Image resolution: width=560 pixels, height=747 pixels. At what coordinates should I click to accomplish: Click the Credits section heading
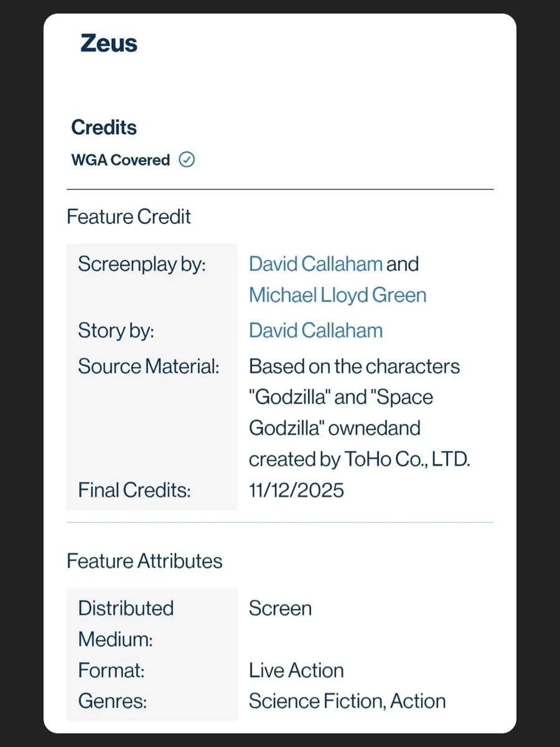104,127
